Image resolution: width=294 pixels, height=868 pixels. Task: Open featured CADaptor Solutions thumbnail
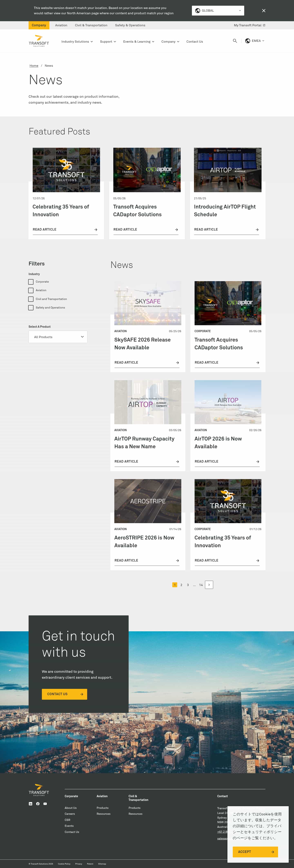147,170
